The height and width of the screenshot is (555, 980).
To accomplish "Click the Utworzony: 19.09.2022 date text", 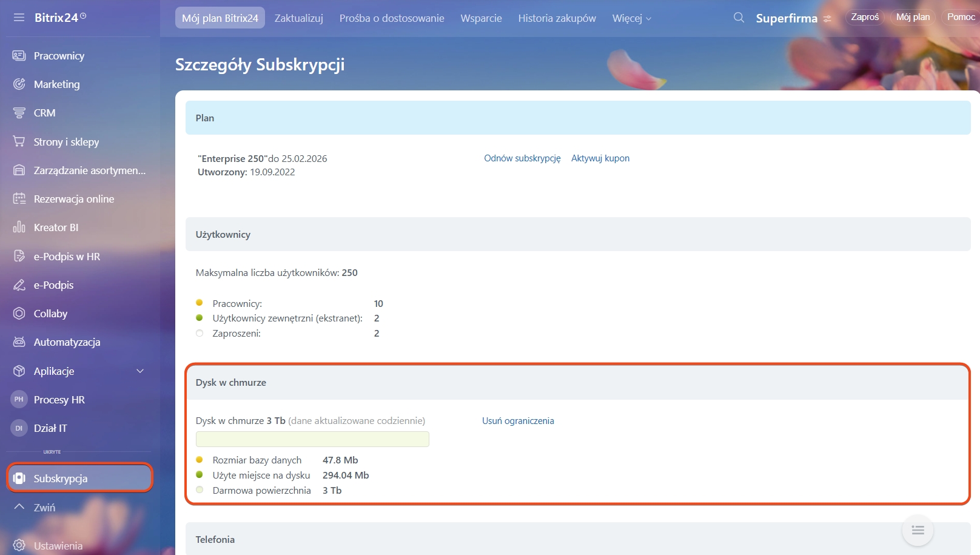I will coord(246,172).
